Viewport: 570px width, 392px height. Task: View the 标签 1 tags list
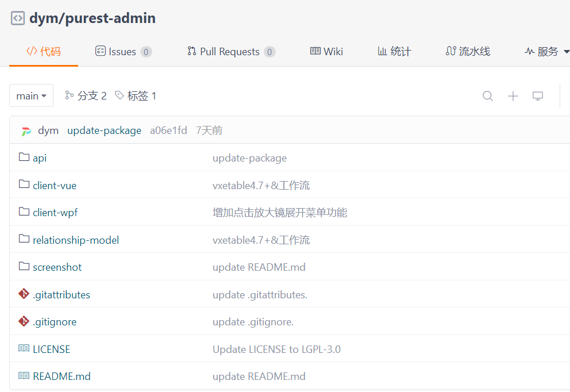[x=136, y=95]
